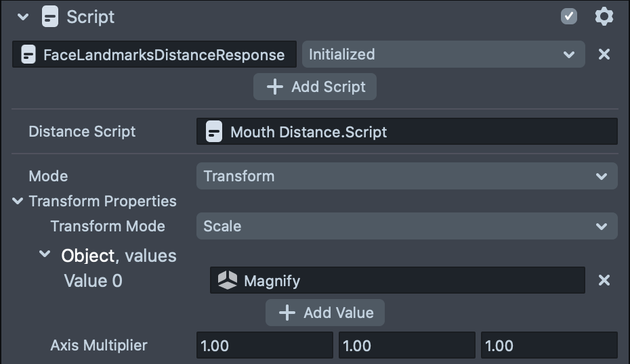
Task: Click the plus icon on Add Script
Action: 274,87
